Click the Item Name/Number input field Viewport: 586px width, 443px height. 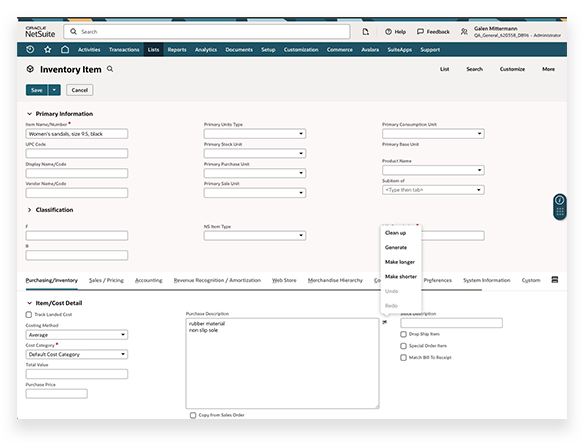(x=77, y=134)
